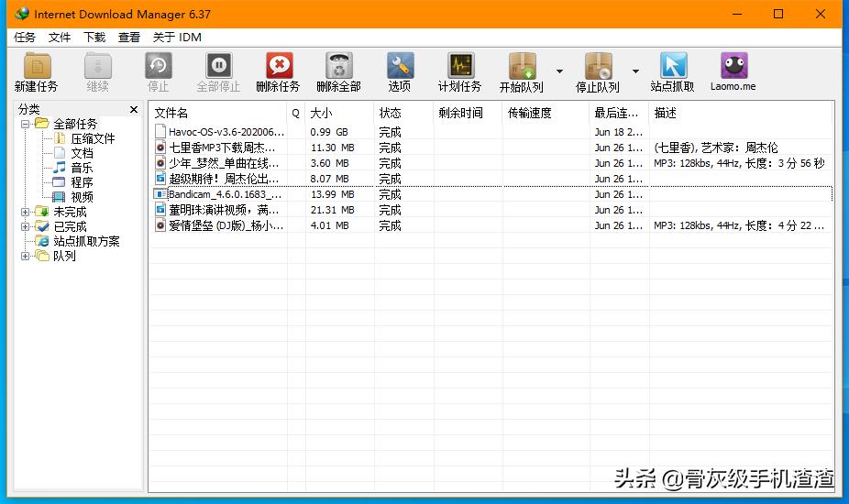Close the 分类 categories panel
The image size is (849, 504).
coord(134,109)
